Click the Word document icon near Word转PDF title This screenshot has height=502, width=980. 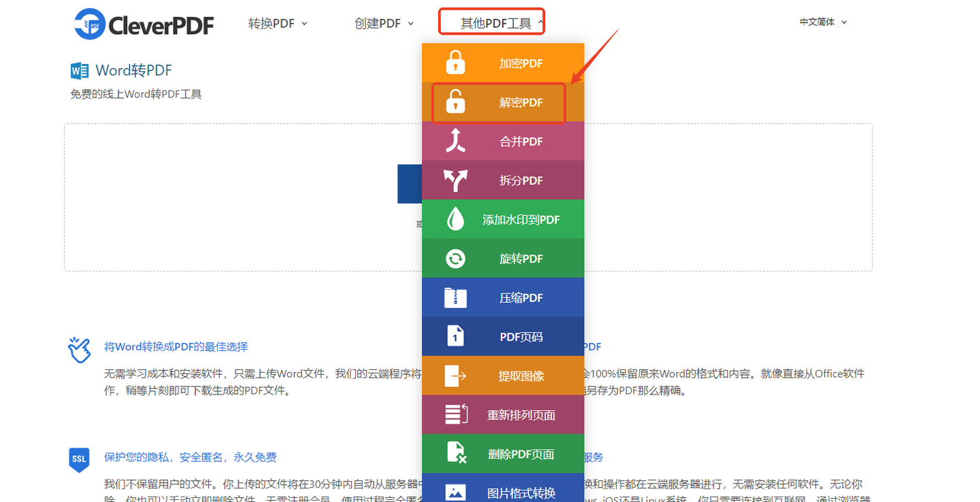[x=80, y=70]
